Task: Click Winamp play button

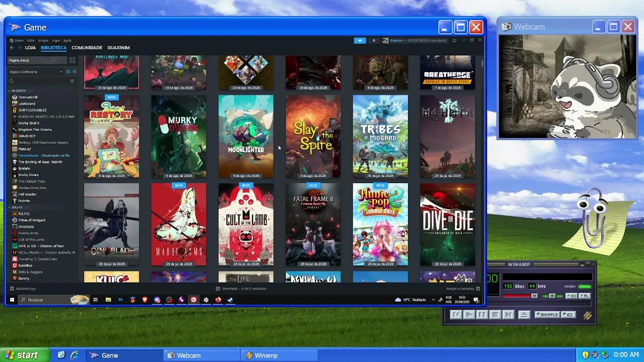Action: click(468, 315)
